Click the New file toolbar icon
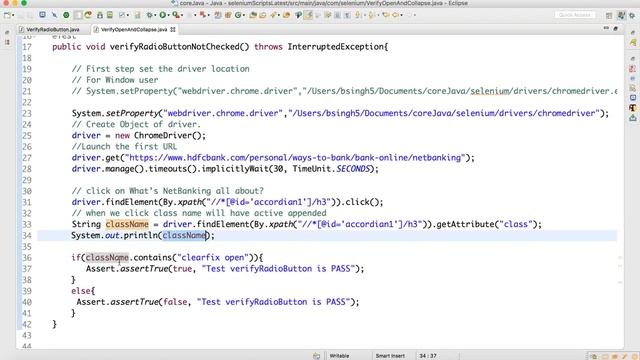Image resolution: width=640 pixels, height=360 pixels. coord(7,15)
